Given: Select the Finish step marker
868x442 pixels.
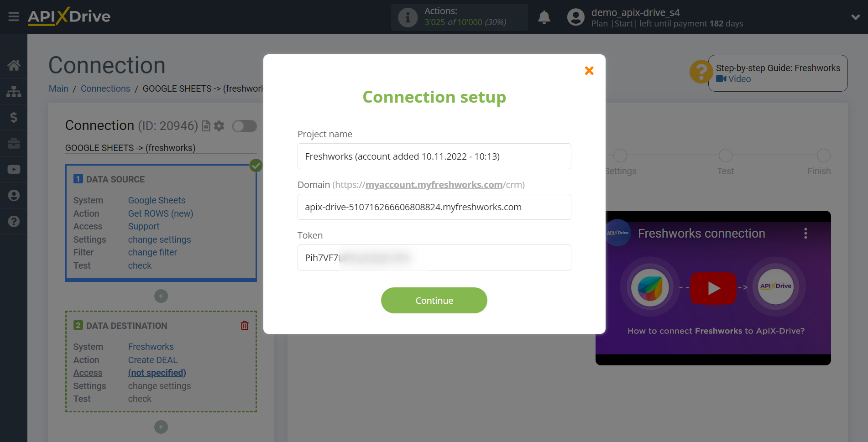Looking at the screenshot, I should (823, 156).
